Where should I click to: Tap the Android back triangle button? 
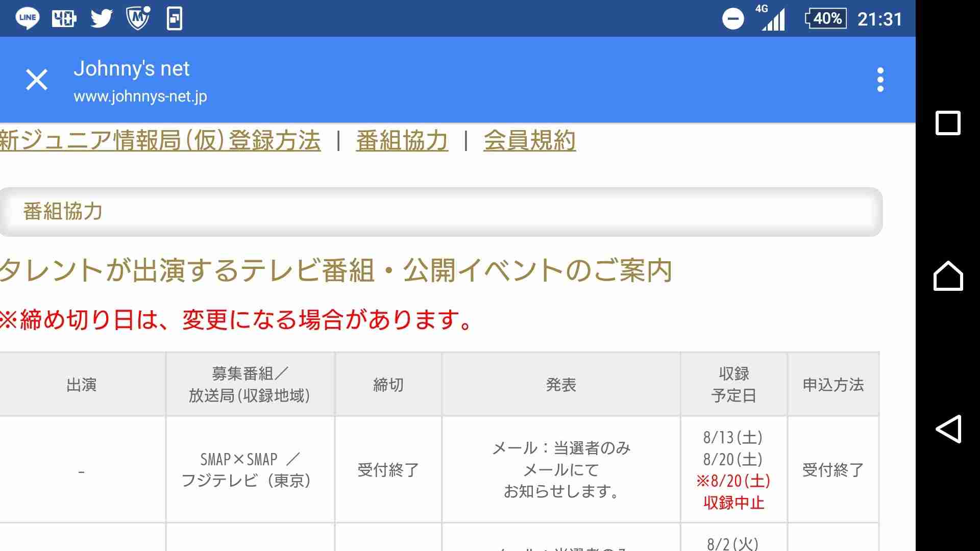(x=948, y=429)
